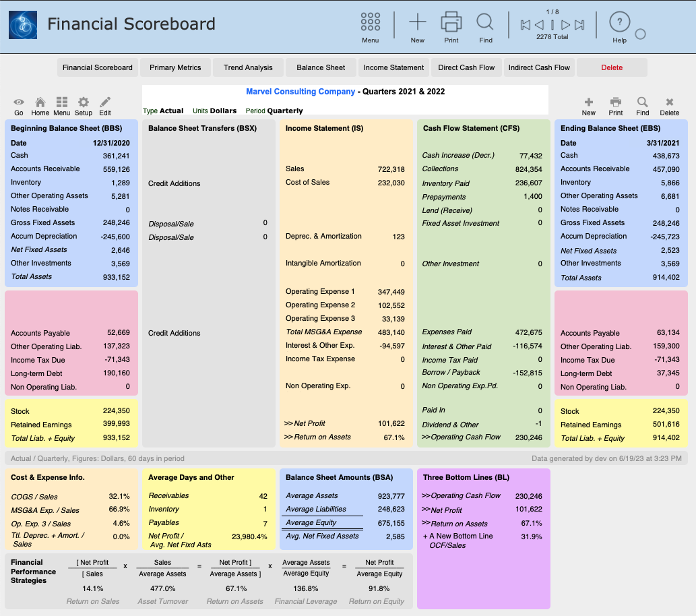Open the Primary Metrics tab
This screenshot has height=616, width=696.
click(175, 67)
